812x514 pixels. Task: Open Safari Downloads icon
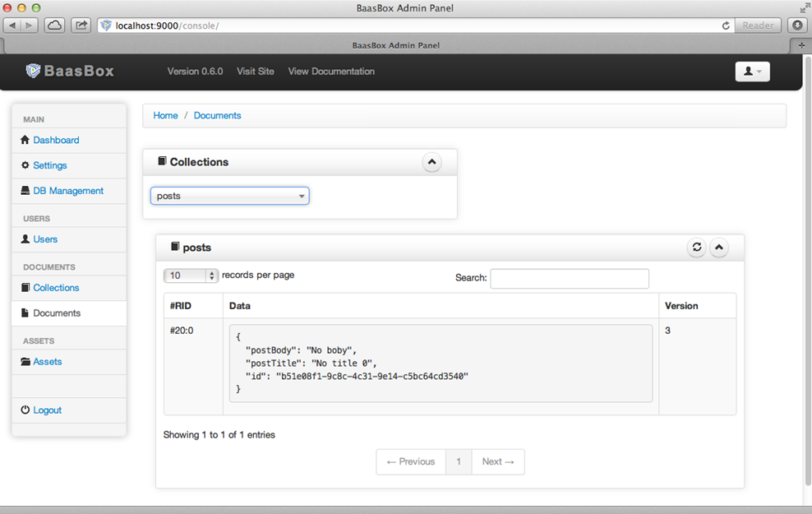[x=797, y=25]
